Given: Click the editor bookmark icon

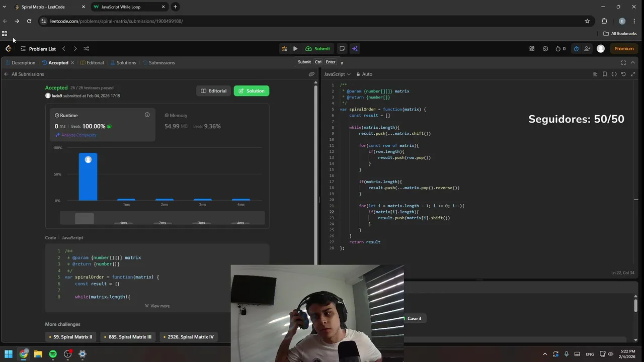Looking at the screenshot, I should pyautogui.click(x=605, y=74).
